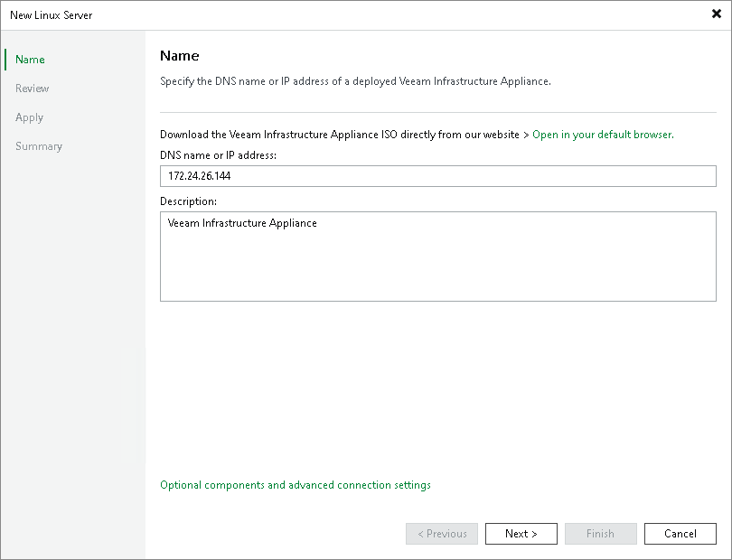Screen dimensions: 732x560
Task: Open the Review step
Action: (32, 88)
